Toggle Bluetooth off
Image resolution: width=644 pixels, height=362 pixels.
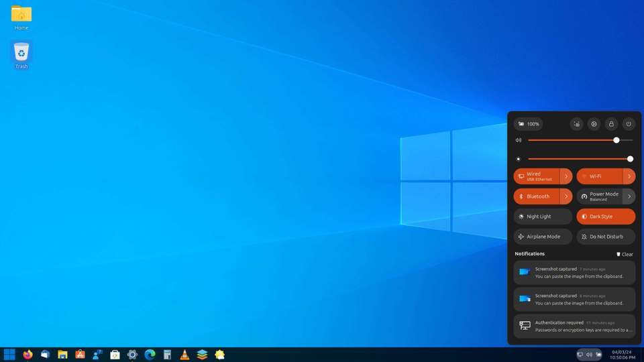coord(537,196)
